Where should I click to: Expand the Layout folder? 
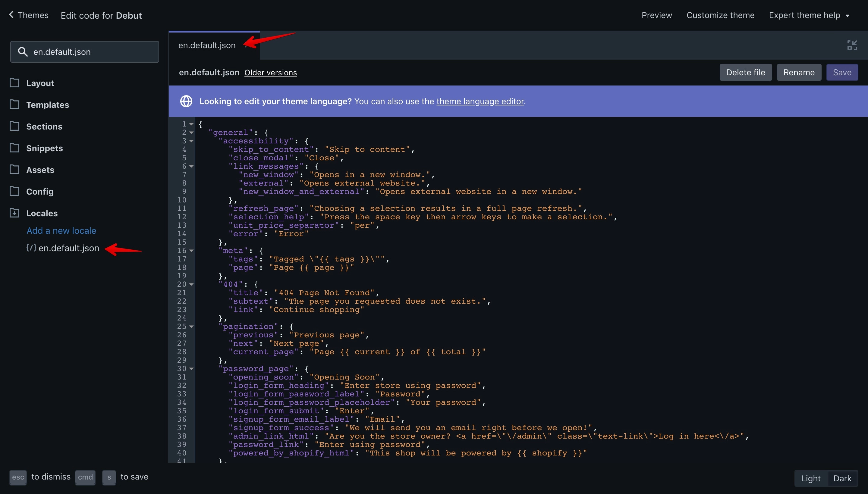click(x=40, y=83)
